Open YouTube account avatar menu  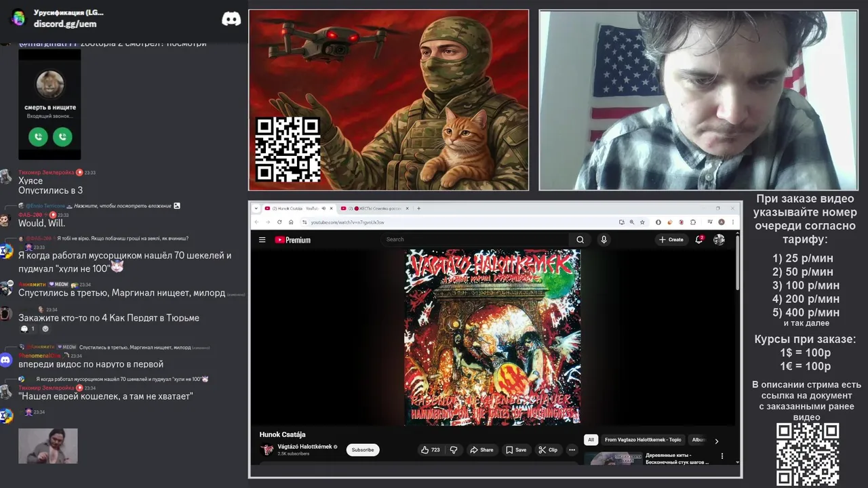719,239
